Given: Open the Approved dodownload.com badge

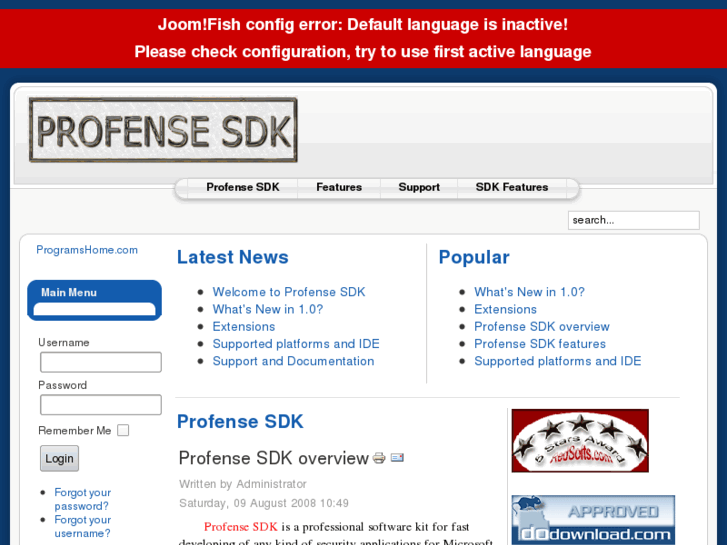Looking at the screenshot, I should click(x=593, y=519).
